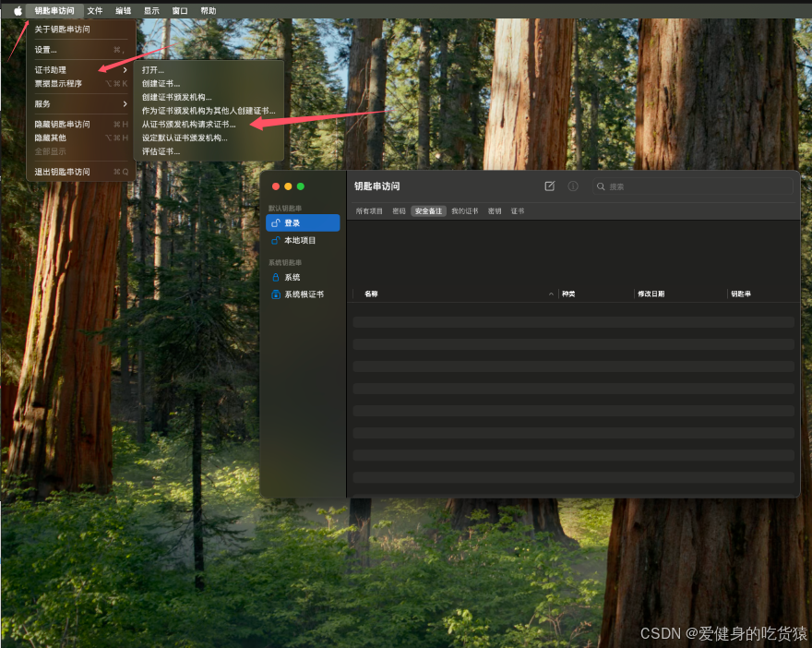Viewport: 812px width, 648px height.
Task: Switch to the 安全备注 tab
Action: 428,211
